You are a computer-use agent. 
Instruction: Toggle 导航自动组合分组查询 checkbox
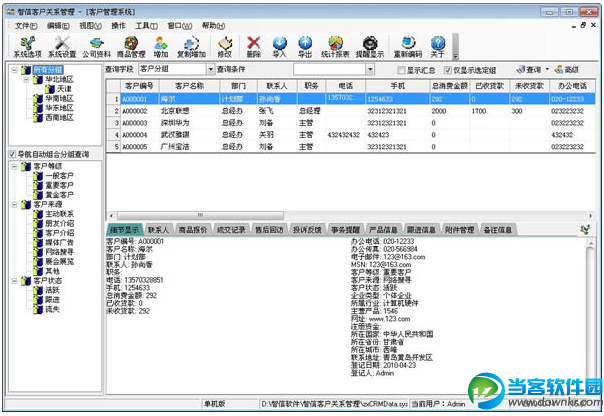[x=12, y=154]
